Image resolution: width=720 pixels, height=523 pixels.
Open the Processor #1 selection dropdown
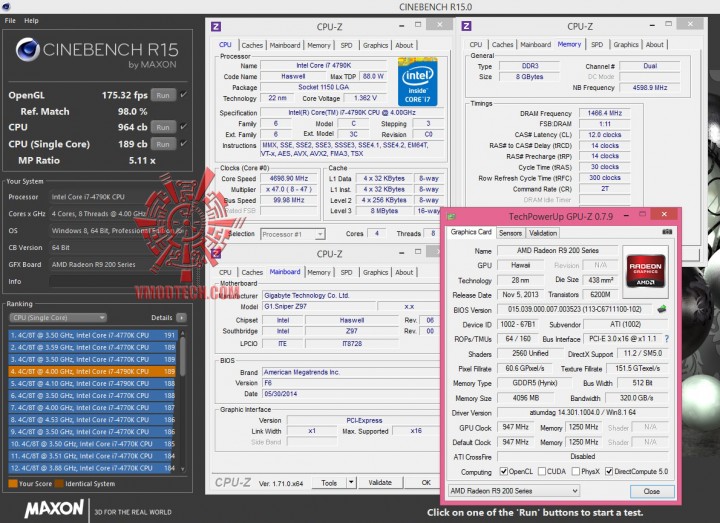[x=293, y=234]
